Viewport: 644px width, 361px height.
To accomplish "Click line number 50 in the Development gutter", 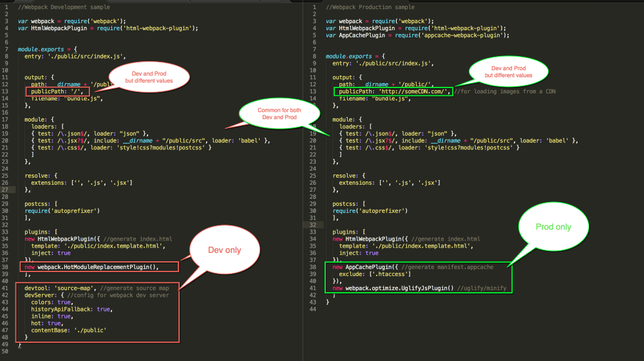I will [5, 351].
